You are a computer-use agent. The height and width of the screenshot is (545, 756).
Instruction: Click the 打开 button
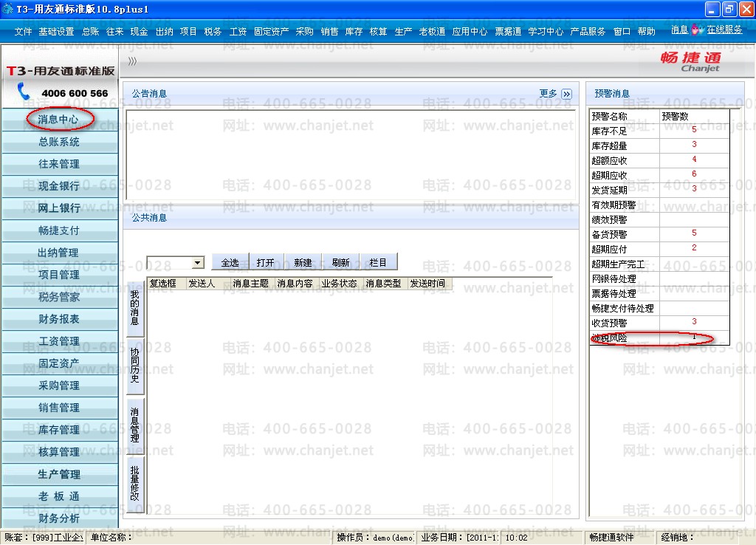click(x=266, y=262)
